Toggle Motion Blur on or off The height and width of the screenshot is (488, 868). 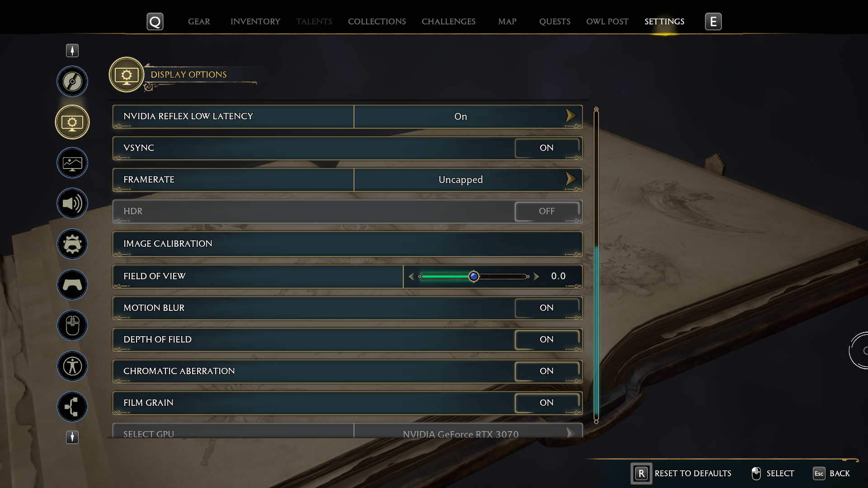(547, 307)
